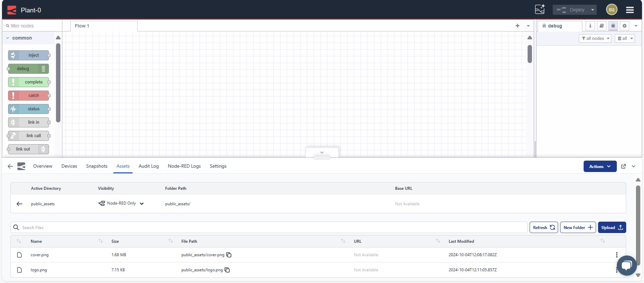Switch to the Snapshots tab

tap(97, 166)
